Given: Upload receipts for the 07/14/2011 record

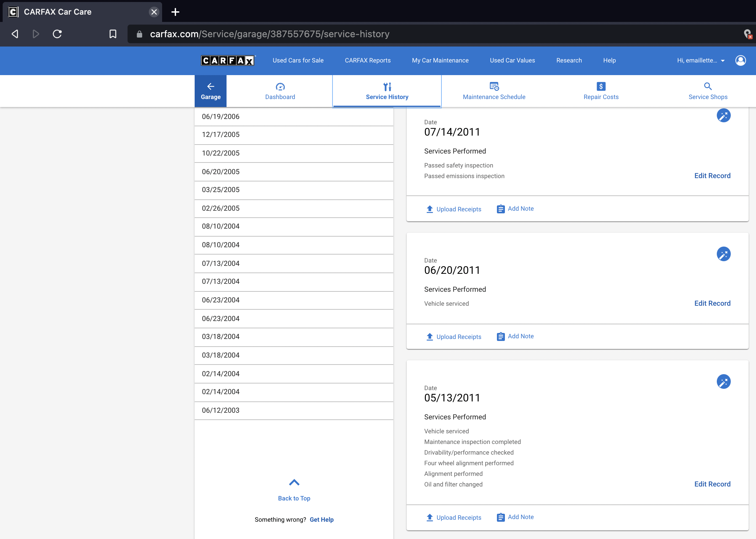Looking at the screenshot, I should [454, 209].
